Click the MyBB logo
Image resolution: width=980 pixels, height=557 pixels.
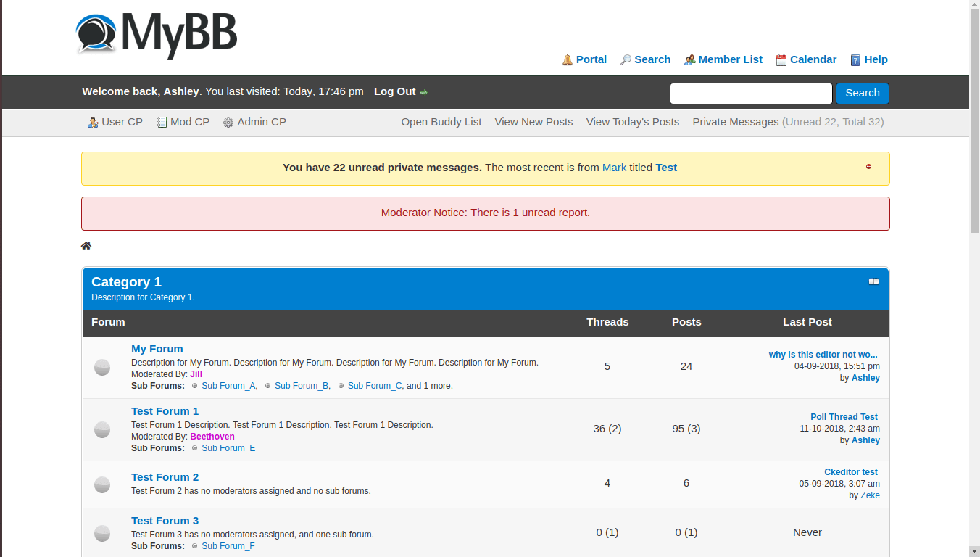click(x=157, y=35)
